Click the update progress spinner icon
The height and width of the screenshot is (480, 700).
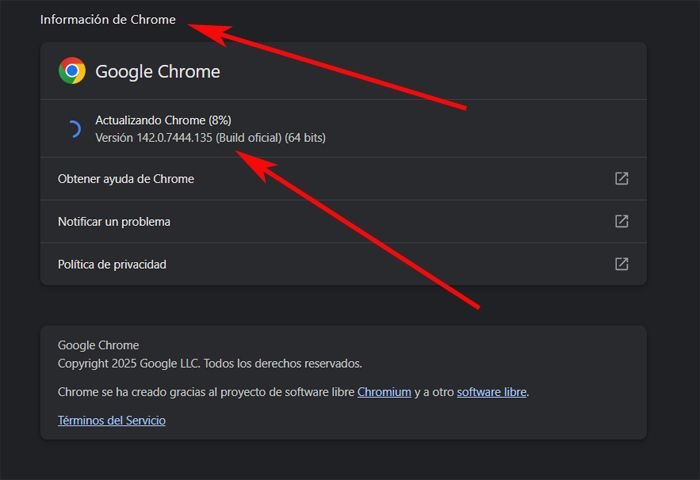tap(75, 129)
